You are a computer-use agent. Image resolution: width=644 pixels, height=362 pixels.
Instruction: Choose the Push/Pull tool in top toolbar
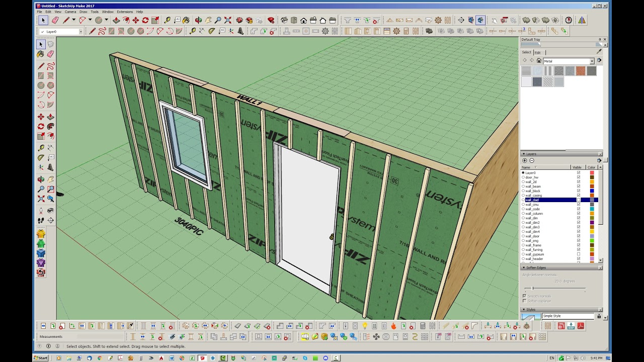[x=116, y=20]
